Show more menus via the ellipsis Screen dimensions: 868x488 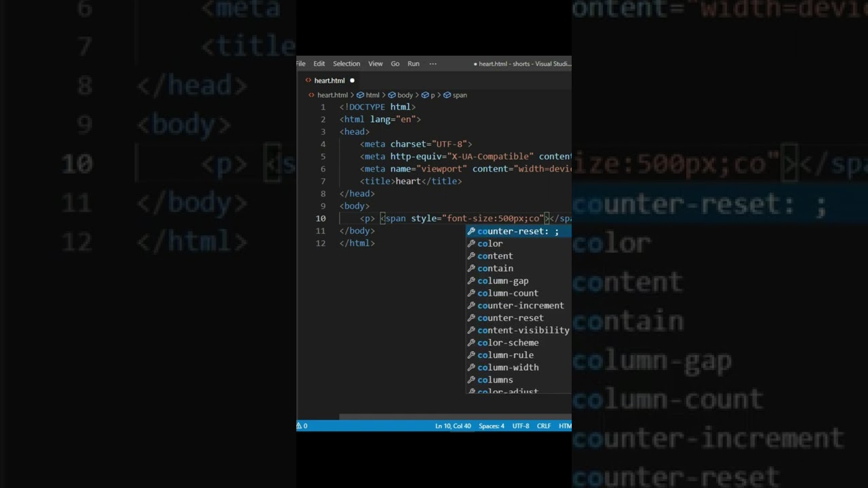(433, 64)
